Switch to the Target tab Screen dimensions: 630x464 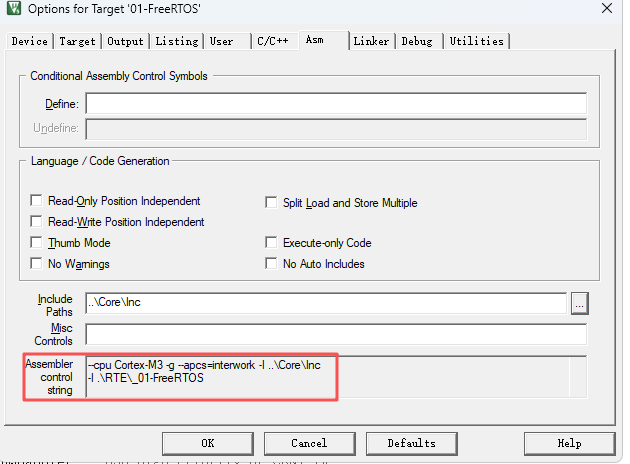(x=77, y=41)
